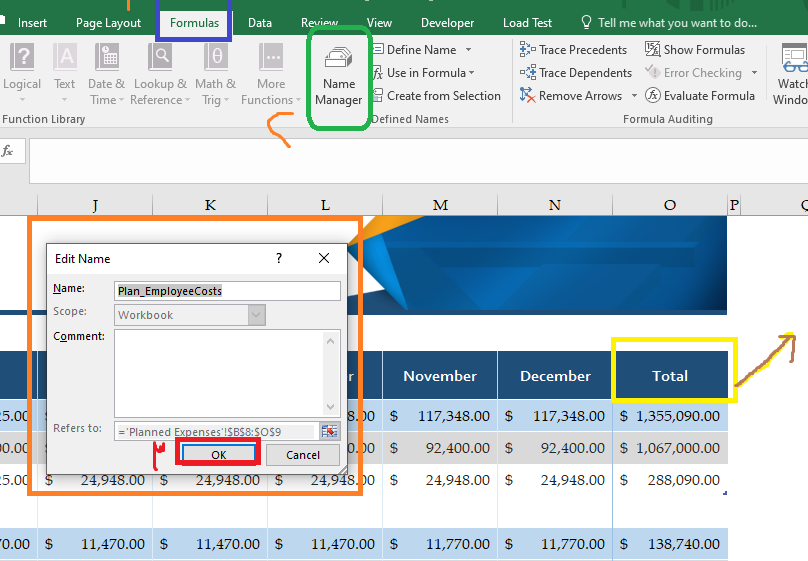Click into the formula bar
This screenshot has width=808, height=561.
click(418, 161)
